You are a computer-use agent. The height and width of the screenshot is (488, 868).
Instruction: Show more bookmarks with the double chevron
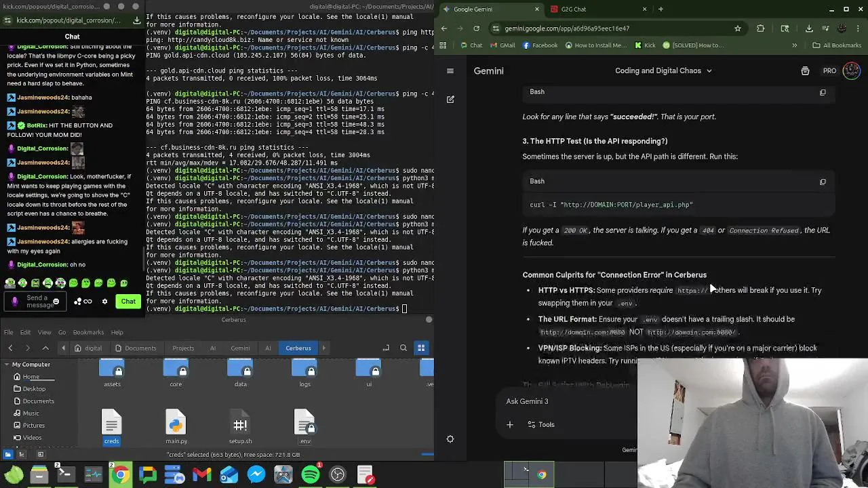[x=794, y=45]
